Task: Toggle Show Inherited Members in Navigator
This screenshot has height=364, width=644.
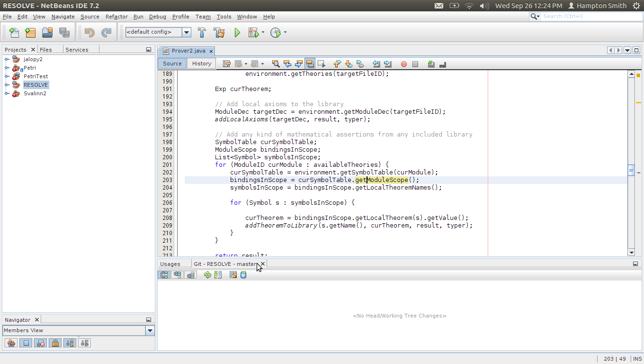Action: pos(11,343)
